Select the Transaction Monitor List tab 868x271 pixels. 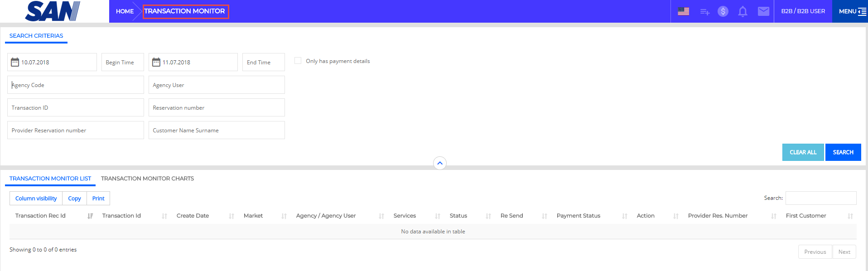tap(50, 179)
